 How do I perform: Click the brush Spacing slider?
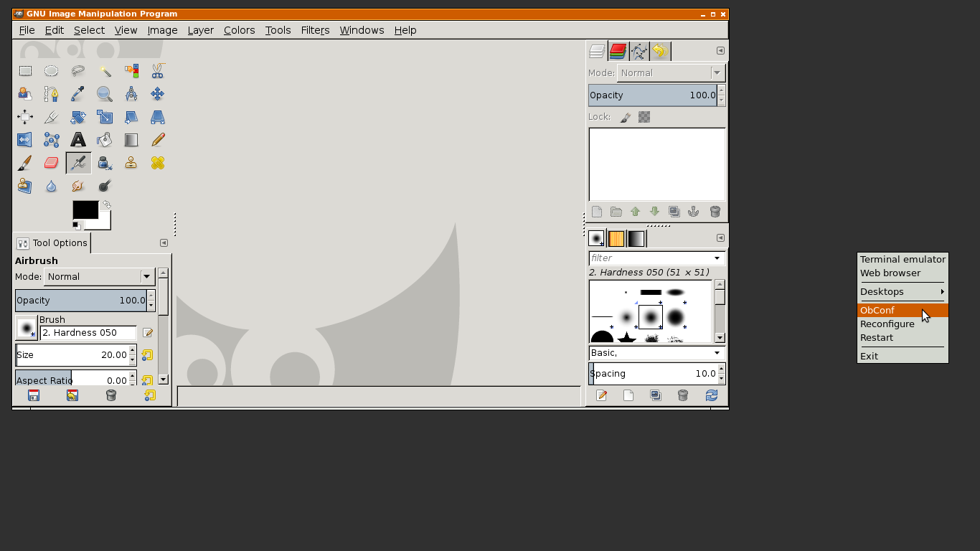(652, 374)
